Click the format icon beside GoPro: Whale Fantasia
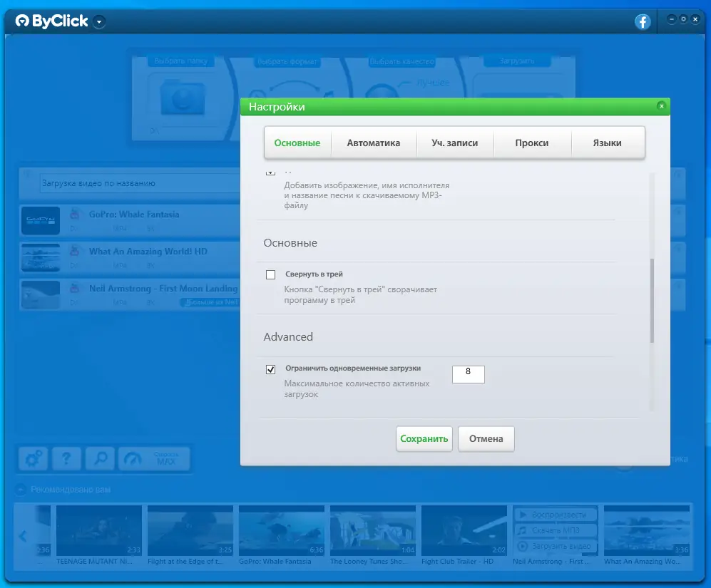 pos(75,214)
